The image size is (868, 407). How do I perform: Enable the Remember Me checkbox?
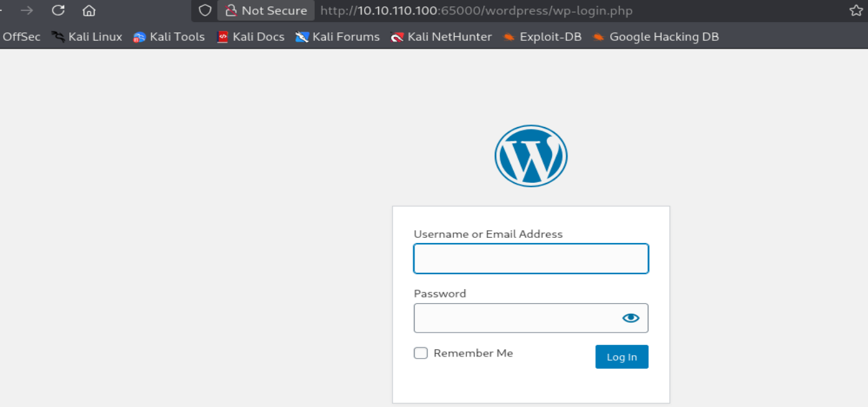point(421,353)
